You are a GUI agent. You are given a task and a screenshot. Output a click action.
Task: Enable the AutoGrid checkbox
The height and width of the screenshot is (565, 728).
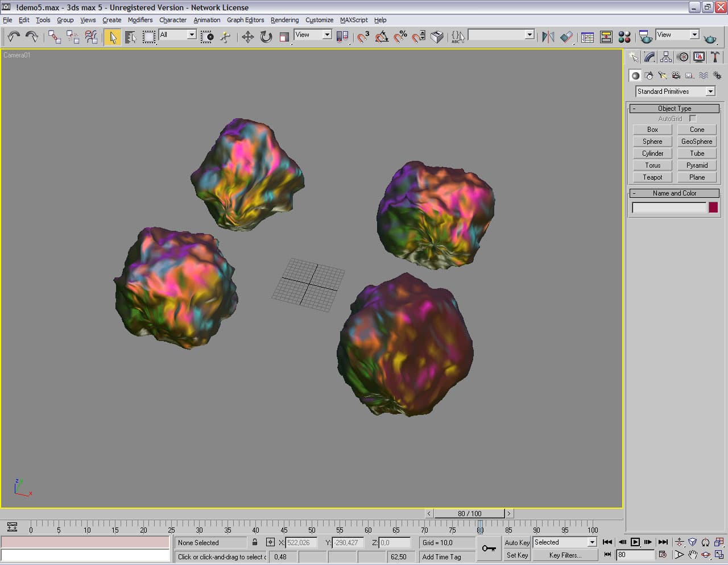(x=692, y=118)
